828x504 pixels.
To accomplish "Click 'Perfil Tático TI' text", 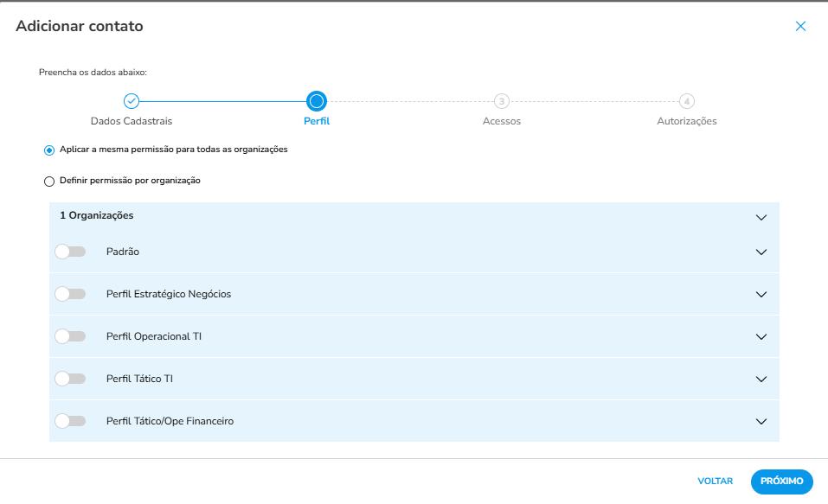I will pos(139,379).
